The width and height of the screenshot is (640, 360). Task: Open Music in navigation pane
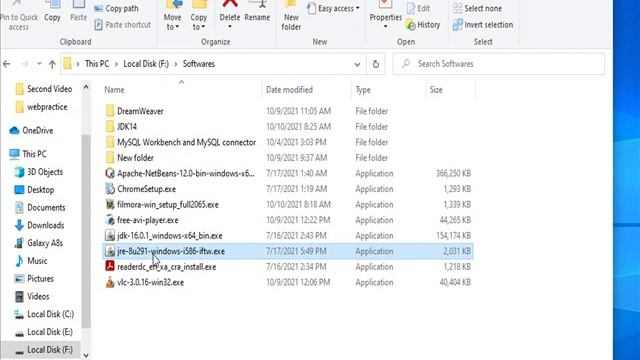coord(31,261)
